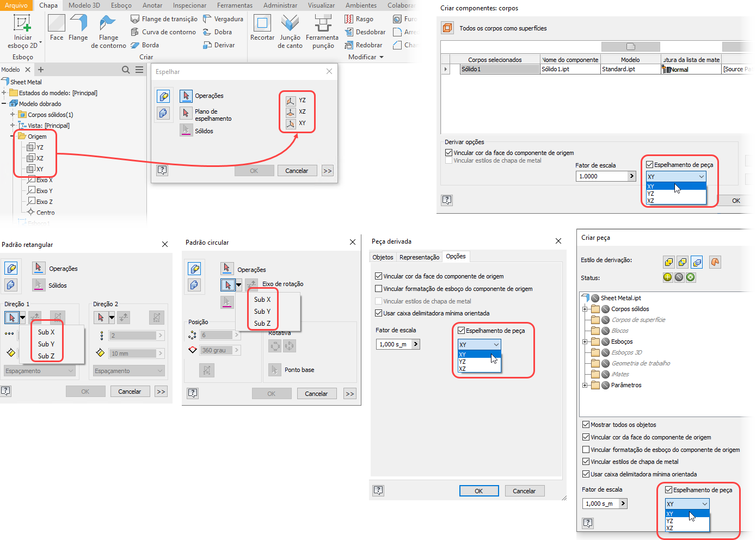Select the orange derive style icon in Criar peça
The image size is (756, 540).
tap(715, 262)
